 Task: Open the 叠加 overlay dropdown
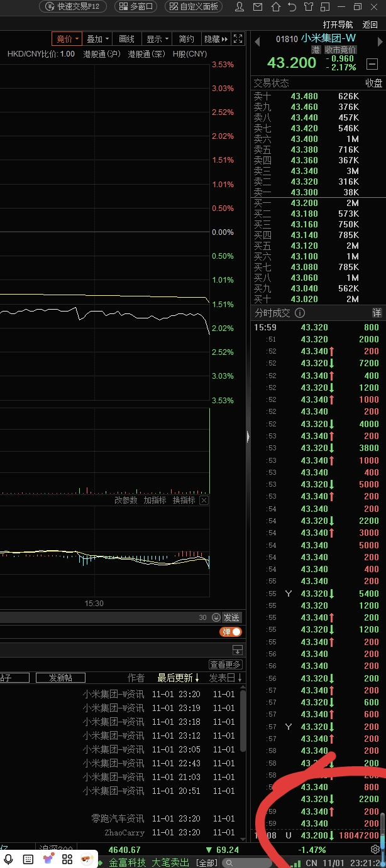pos(98,39)
